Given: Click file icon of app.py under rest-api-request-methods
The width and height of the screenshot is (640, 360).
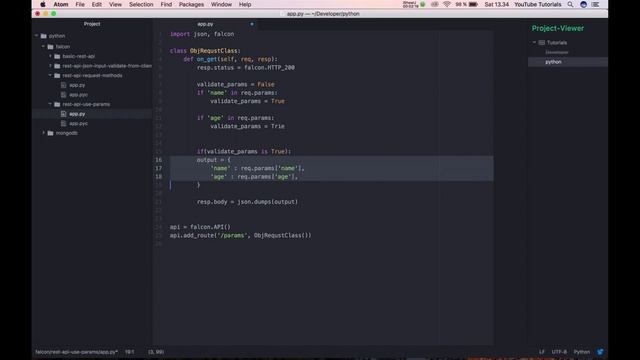Looking at the screenshot, I should (64, 85).
